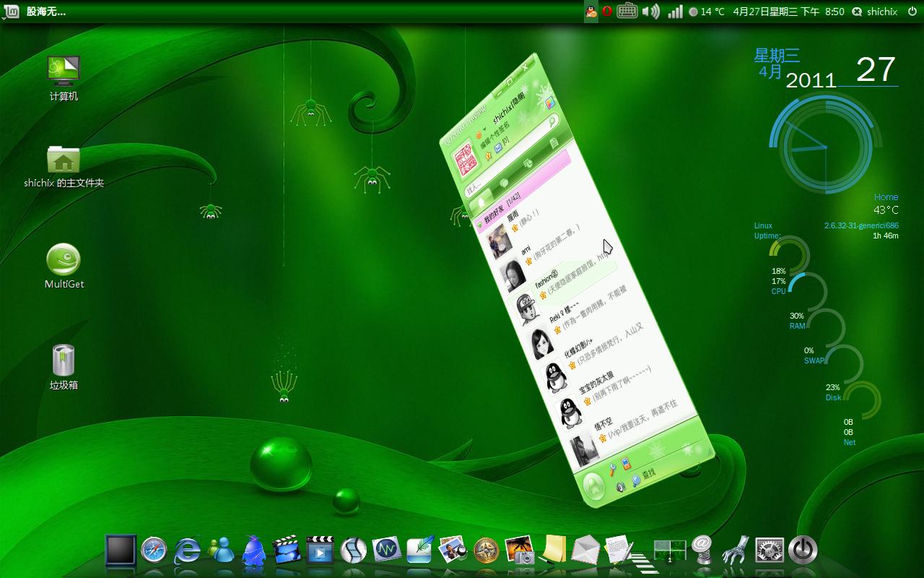Launch the text document with pen dock icon

619,550
